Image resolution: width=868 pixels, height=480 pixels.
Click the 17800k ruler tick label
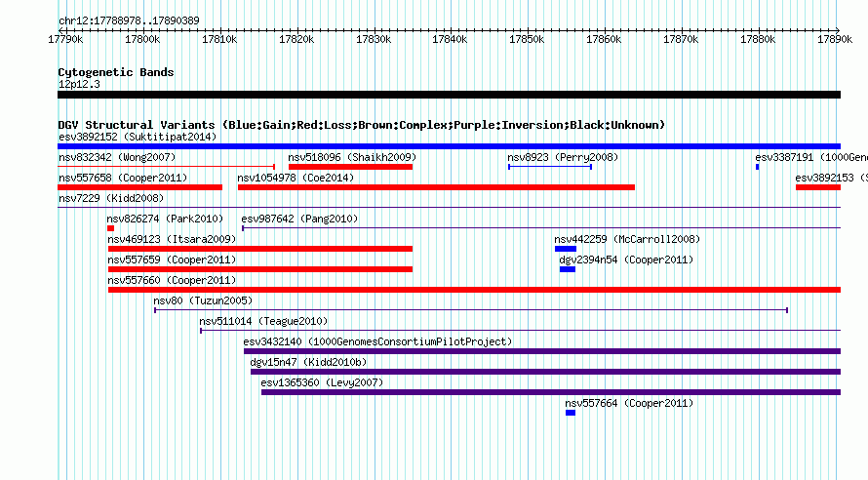coord(142,39)
